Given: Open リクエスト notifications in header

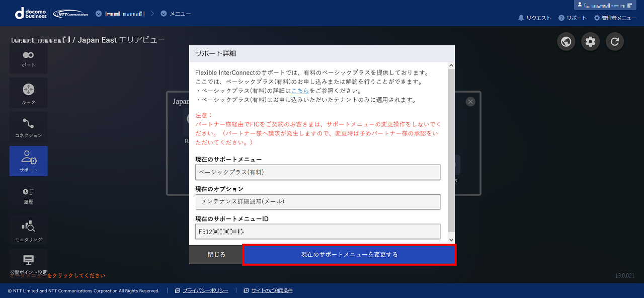Looking at the screenshot, I should coord(534,18).
